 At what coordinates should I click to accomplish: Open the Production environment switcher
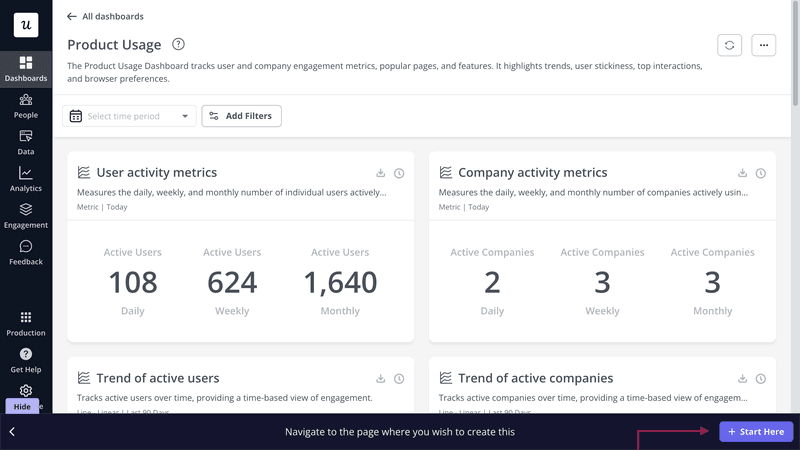point(26,323)
